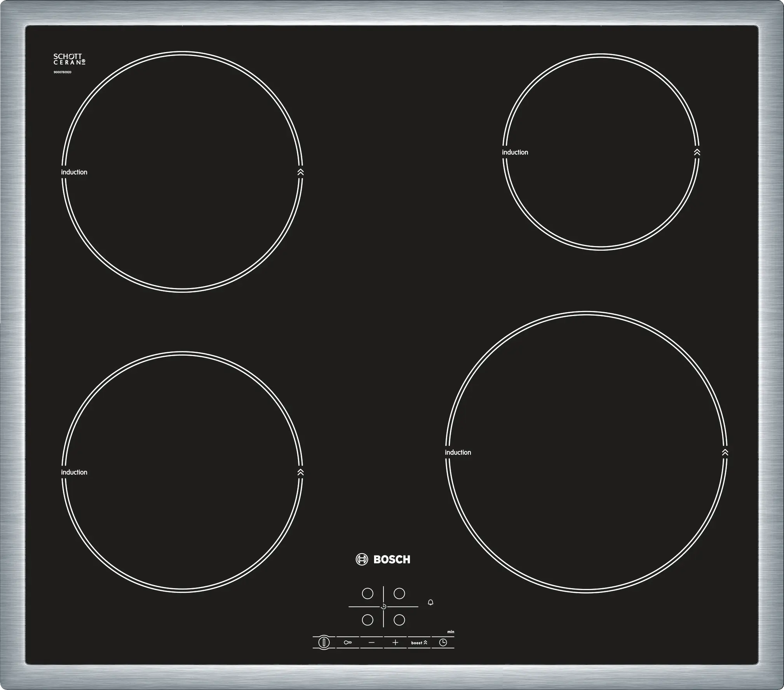Image resolution: width=784 pixels, height=690 pixels.
Task: Click the Schott Ceran logo
Action: coord(69,59)
